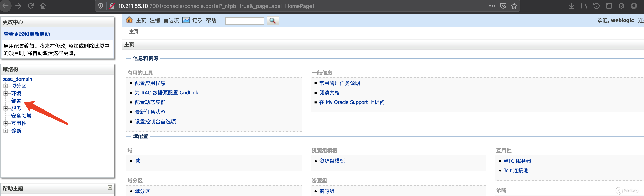Open the page actions three-dot menu
This screenshot has height=196, width=644.
tap(492, 6)
